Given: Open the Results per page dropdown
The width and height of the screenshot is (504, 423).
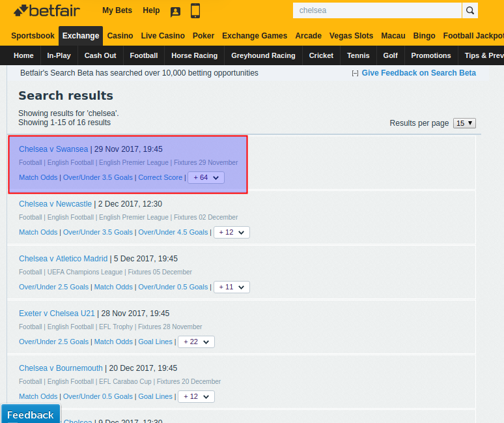Looking at the screenshot, I should [464, 123].
